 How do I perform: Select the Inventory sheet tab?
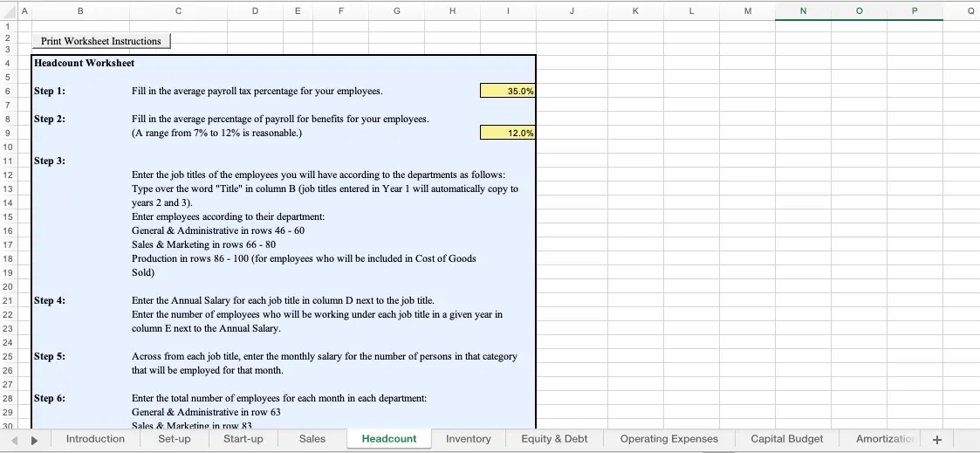(x=469, y=439)
